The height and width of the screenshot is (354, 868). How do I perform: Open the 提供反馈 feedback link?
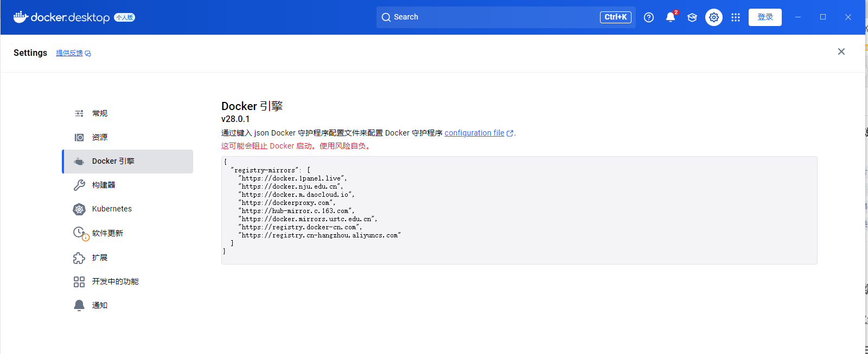pos(73,53)
